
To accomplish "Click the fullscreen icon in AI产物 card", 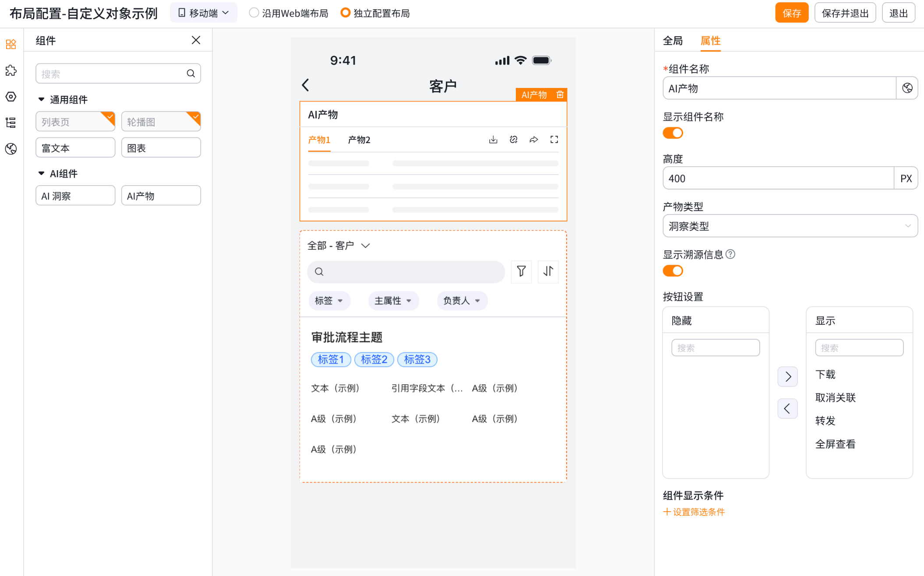I will pos(554,140).
